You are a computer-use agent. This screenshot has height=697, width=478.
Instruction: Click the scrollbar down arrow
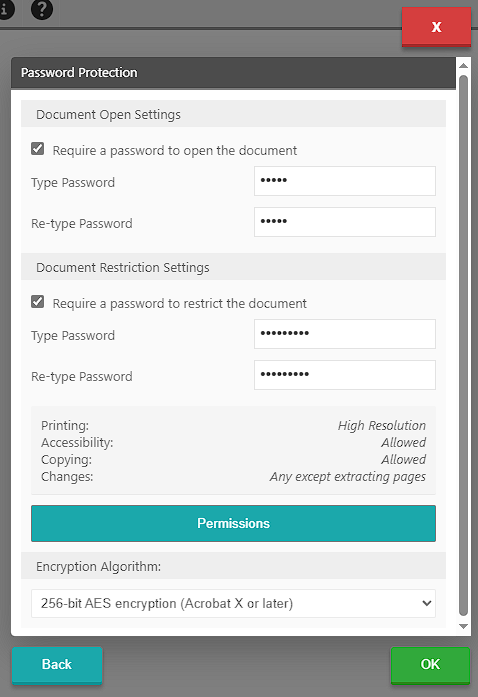click(x=463, y=626)
